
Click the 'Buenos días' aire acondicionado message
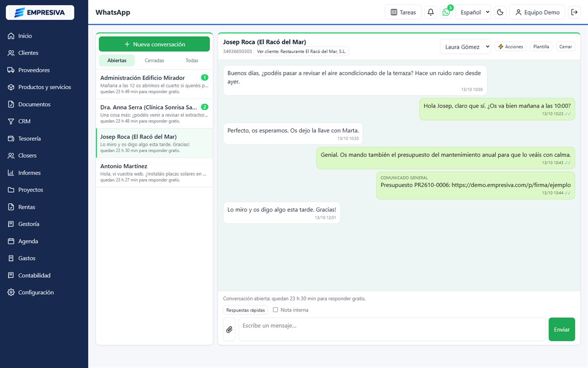(355, 80)
